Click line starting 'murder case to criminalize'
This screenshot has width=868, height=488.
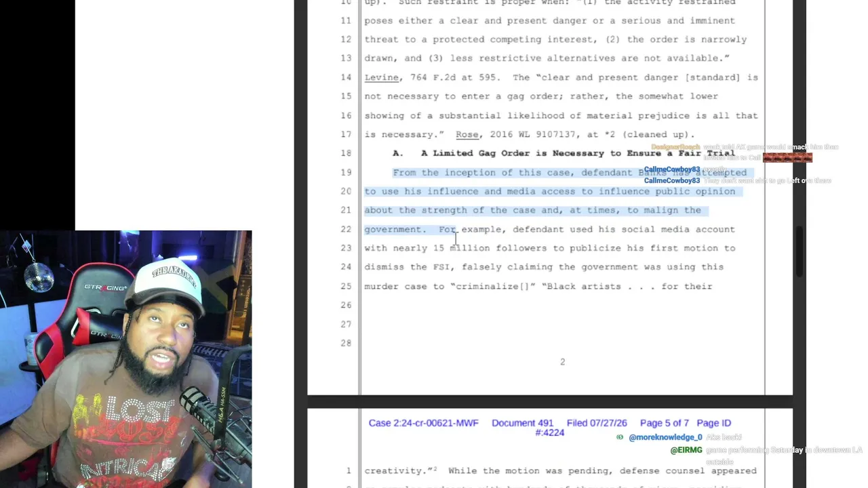pos(538,286)
